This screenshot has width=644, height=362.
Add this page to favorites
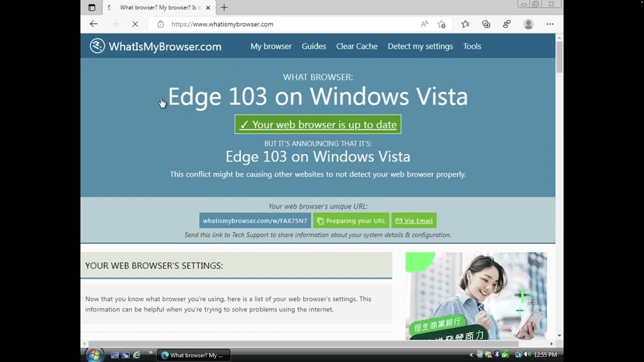(x=442, y=24)
